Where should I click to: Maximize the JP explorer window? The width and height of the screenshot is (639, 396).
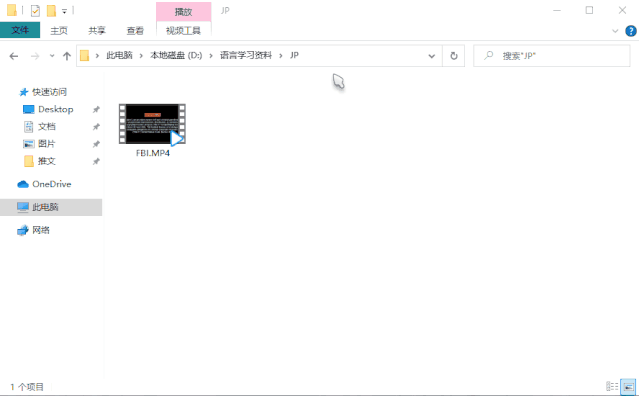[589, 11]
